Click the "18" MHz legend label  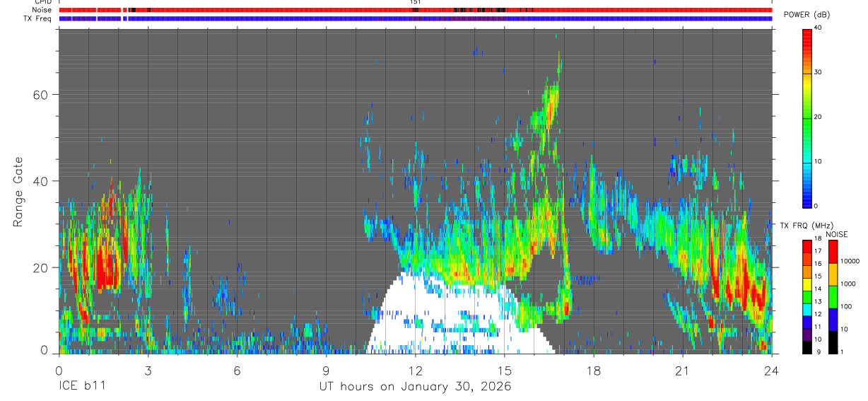tap(819, 238)
